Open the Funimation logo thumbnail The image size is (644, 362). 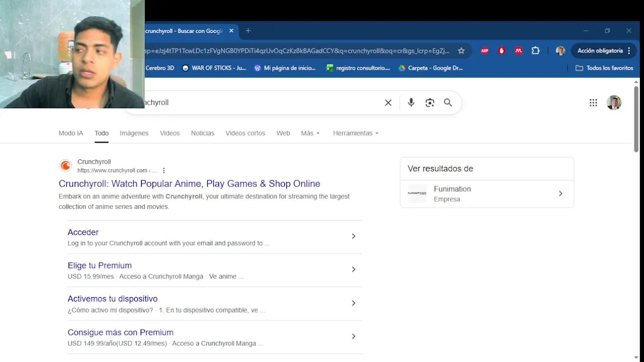click(417, 194)
